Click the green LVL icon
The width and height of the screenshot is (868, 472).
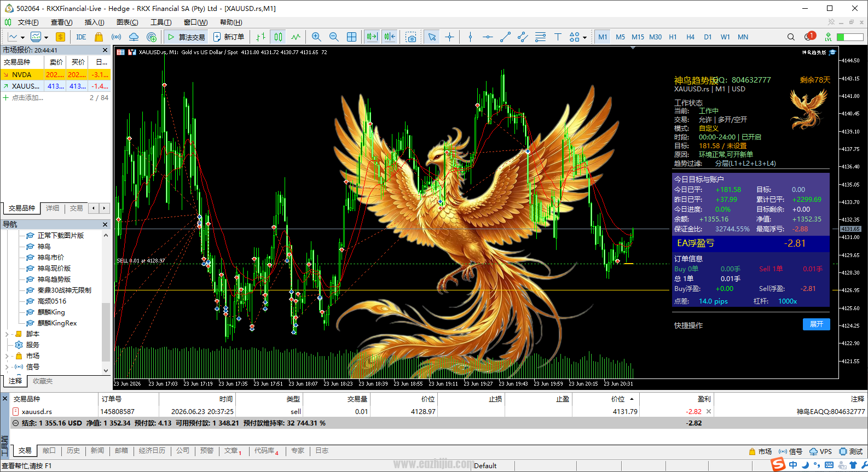tap(828, 37)
